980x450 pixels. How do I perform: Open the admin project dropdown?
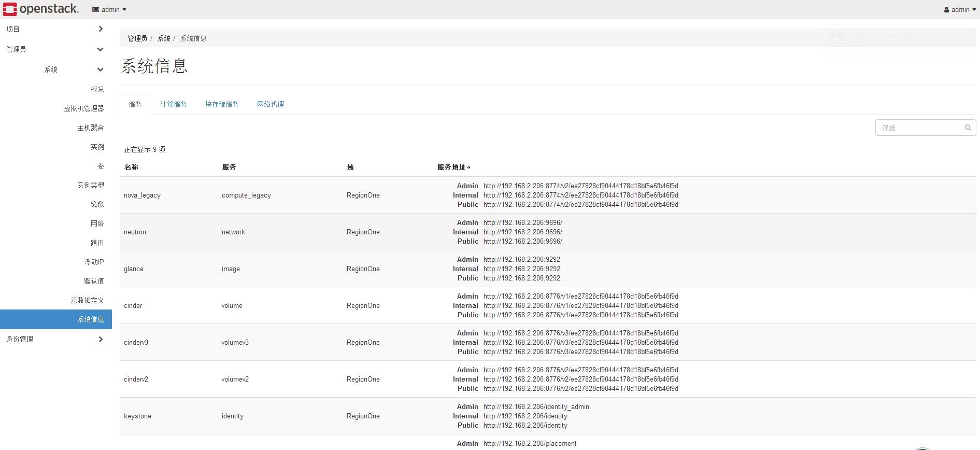coord(109,9)
